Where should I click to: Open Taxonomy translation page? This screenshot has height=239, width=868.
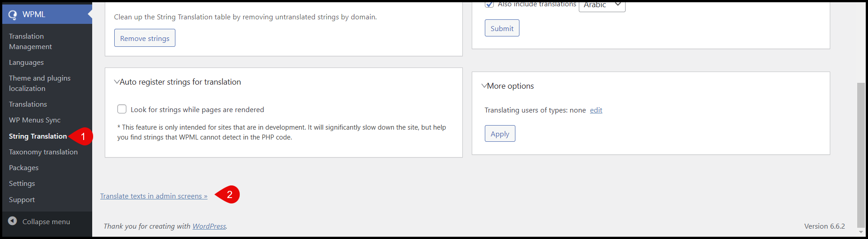click(43, 152)
